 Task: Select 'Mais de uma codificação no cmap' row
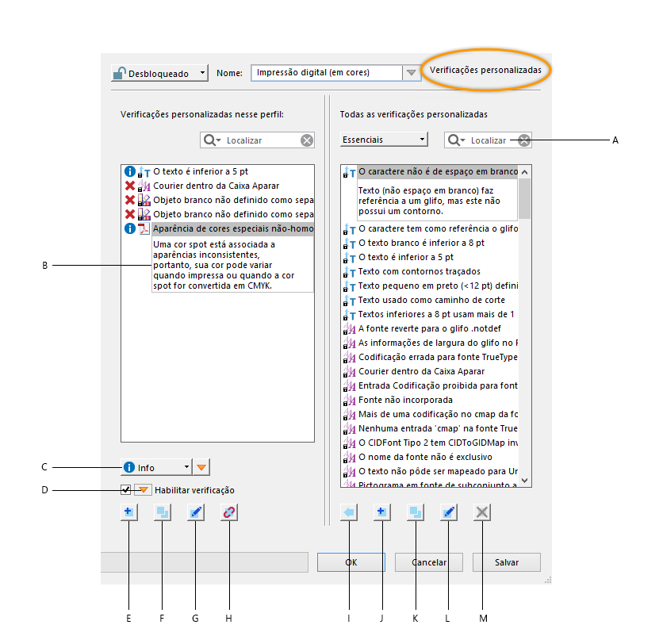pyautogui.click(x=430, y=415)
